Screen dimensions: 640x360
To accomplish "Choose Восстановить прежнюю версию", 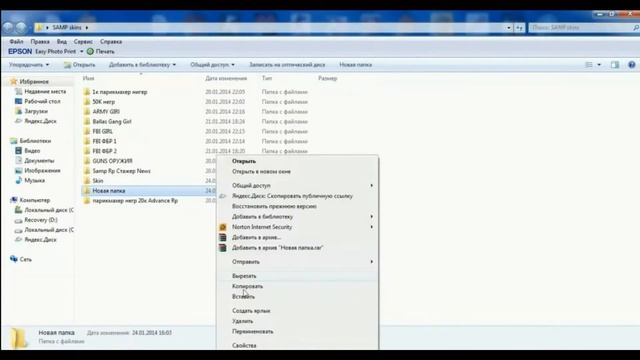I will [274, 206].
